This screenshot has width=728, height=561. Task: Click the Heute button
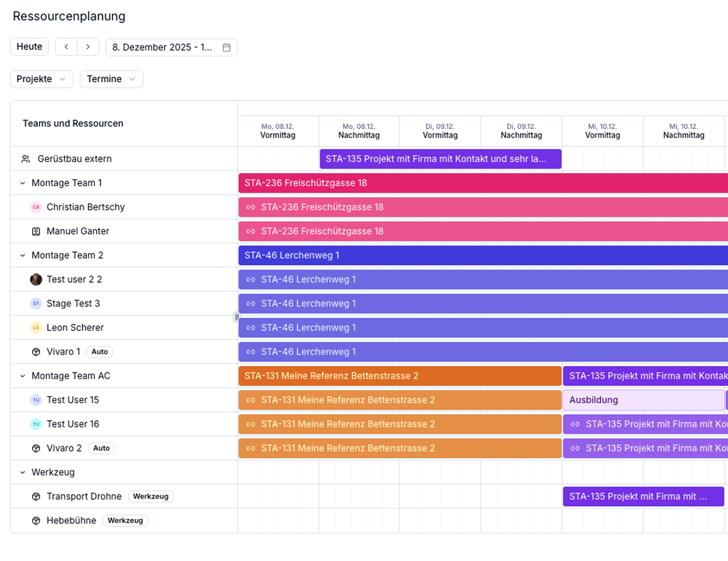click(x=29, y=47)
